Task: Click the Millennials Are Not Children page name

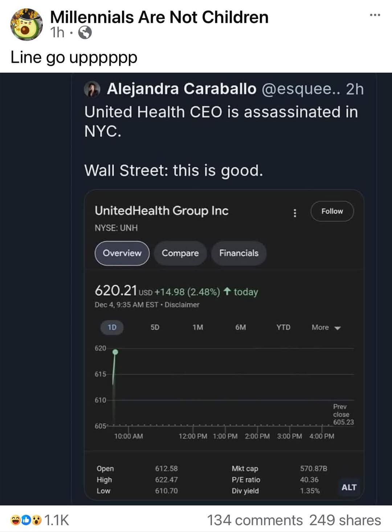Action: click(x=159, y=17)
